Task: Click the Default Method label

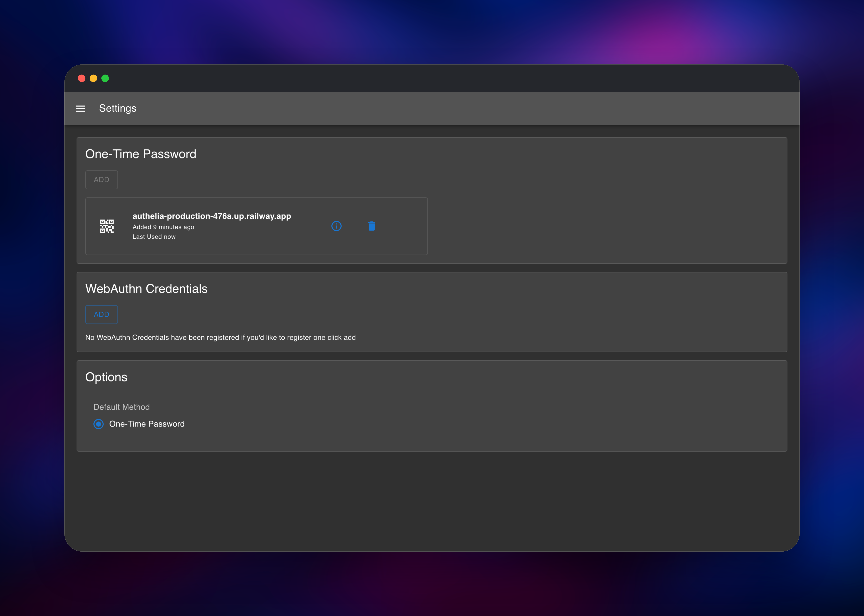Action: point(121,407)
